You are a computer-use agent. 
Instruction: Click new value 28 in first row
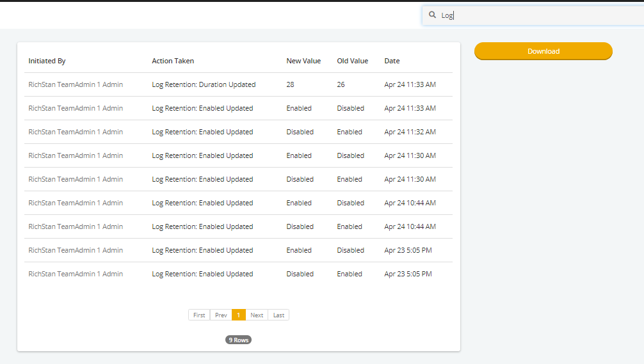pyautogui.click(x=291, y=84)
